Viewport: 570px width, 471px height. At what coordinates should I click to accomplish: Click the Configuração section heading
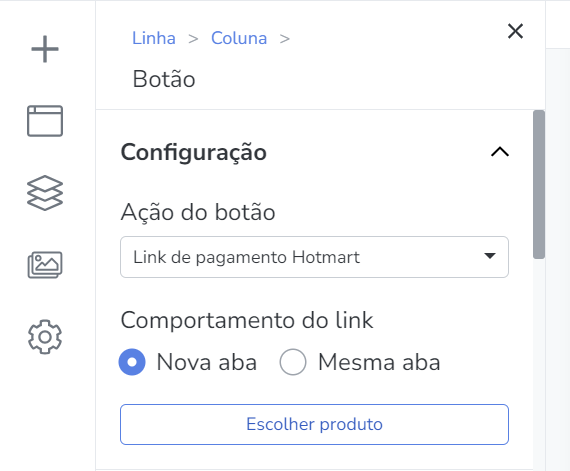click(193, 153)
